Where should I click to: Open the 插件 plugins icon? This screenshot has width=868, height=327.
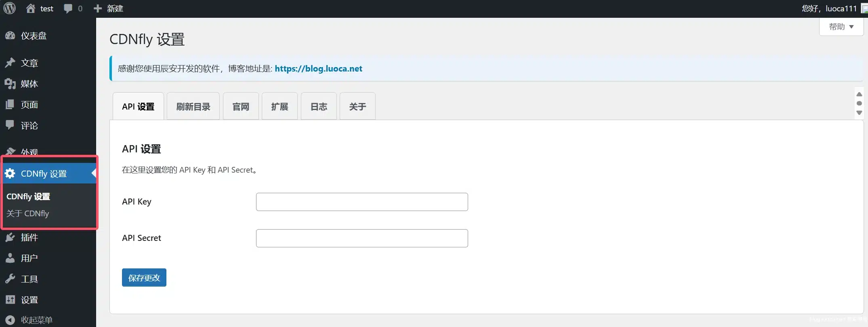[10, 237]
